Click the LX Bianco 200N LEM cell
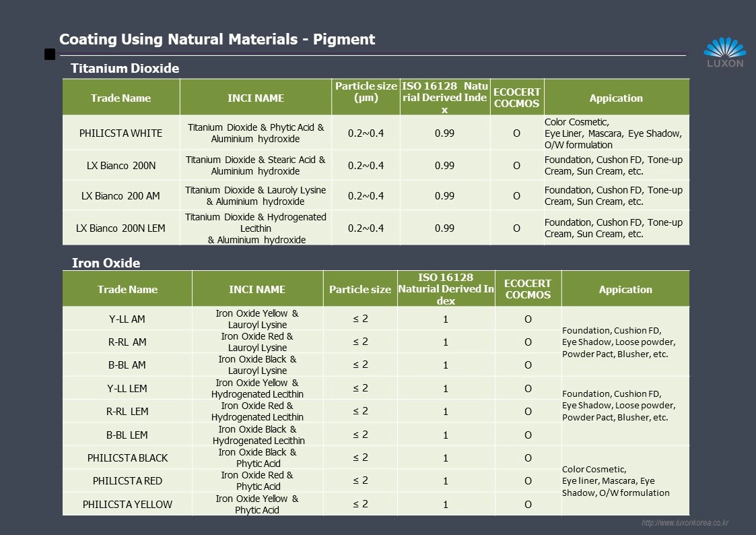Viewport: 756px width, 535px height. (x=121, y=228)
